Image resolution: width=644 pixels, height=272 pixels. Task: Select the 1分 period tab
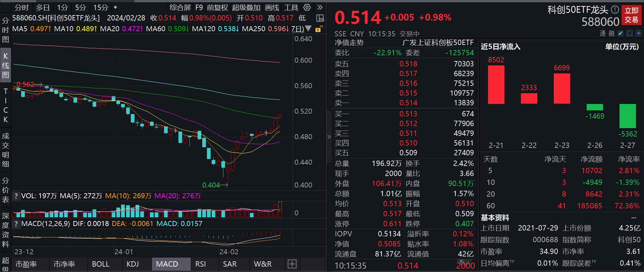[x=62, y=7]
